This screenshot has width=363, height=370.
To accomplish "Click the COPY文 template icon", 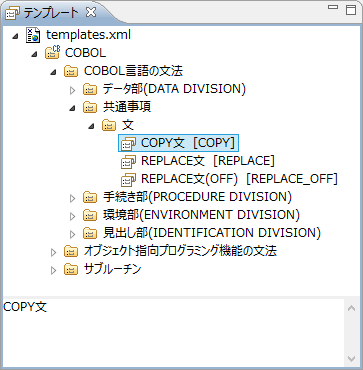I will (x=128, y=144).
